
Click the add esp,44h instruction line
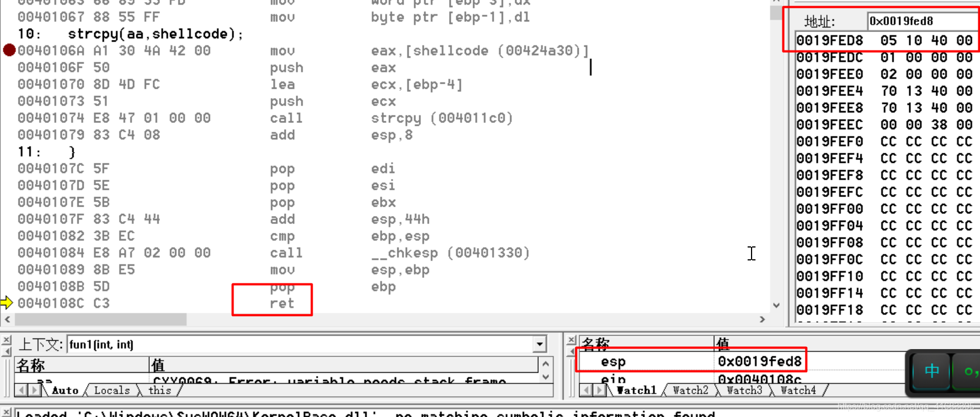[223, 219]
